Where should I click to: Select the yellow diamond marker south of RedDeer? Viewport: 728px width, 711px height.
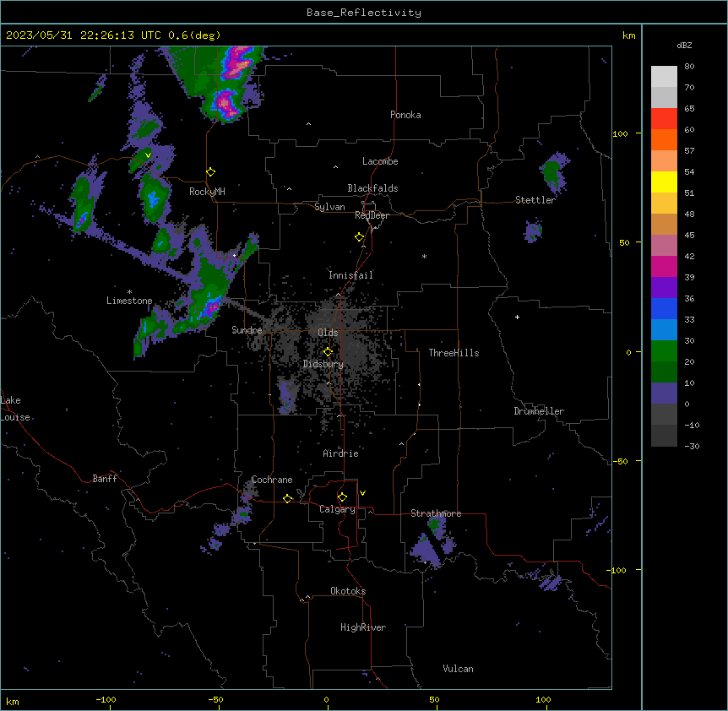(359, 237)
